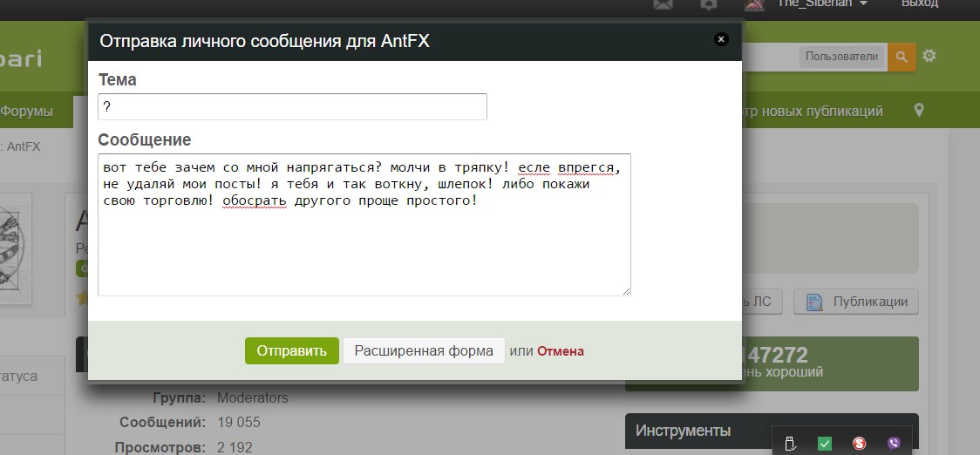
Task: Open the Расширенная форма advanced form
Action: (x=424, y=351)
